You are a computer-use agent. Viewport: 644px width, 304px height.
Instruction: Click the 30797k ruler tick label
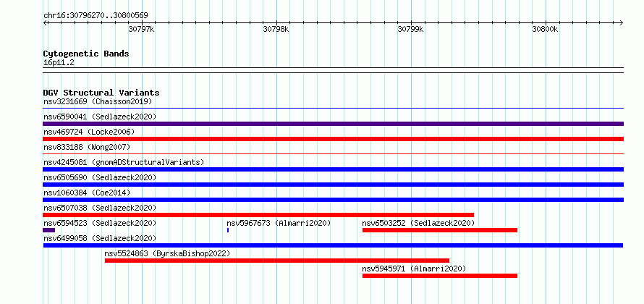click(141, 29)
